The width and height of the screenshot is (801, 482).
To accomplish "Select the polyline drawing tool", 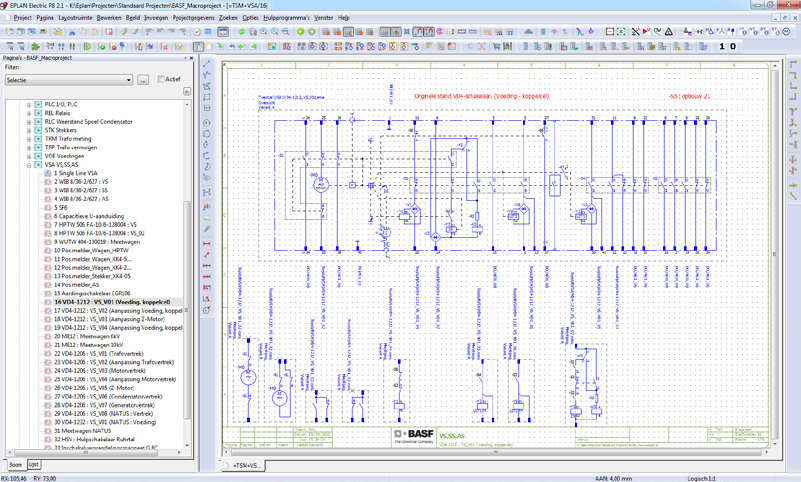I will [x=208, y=76].
